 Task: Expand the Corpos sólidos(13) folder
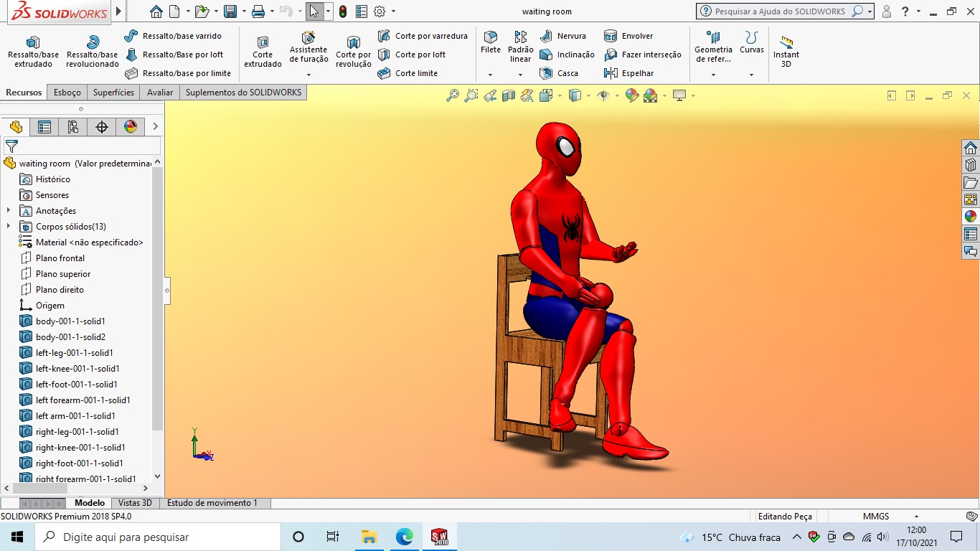[x=9, y=227]
